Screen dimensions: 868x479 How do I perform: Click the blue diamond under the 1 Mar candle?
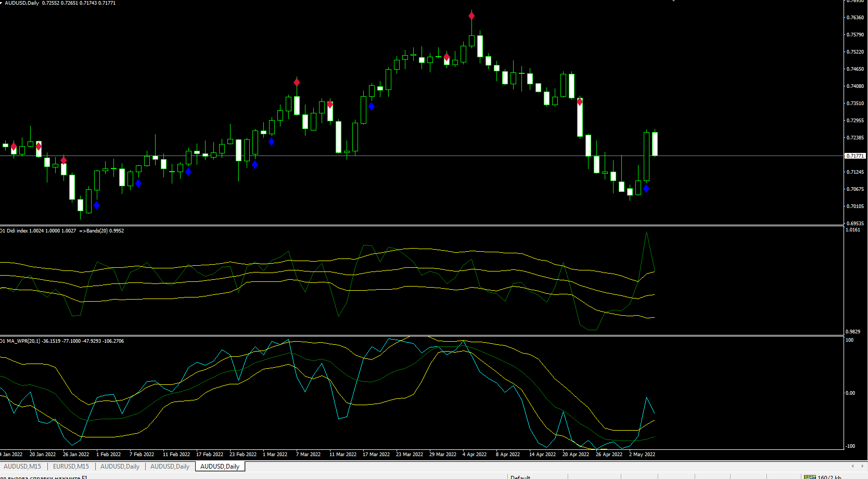pos(272,141)
